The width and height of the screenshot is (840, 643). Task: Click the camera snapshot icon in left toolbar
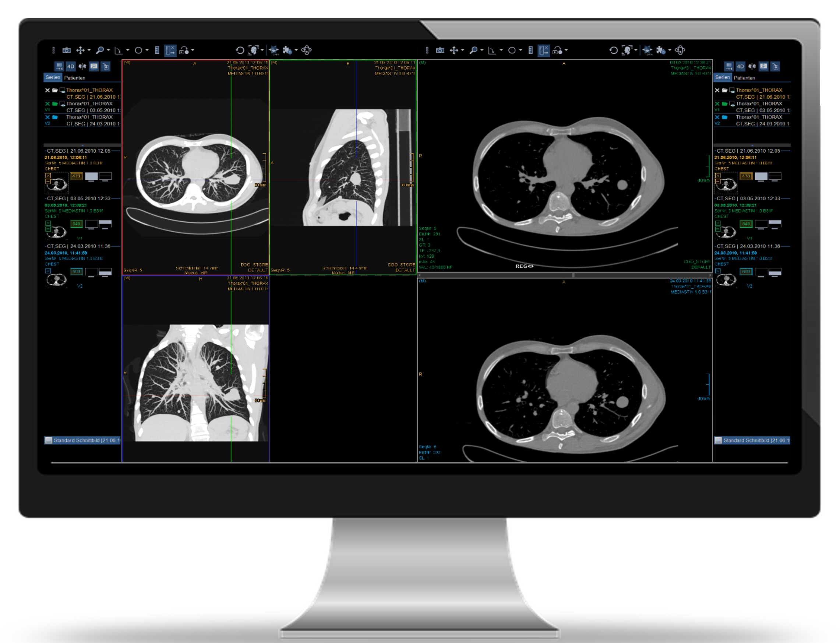click(67, 50)
